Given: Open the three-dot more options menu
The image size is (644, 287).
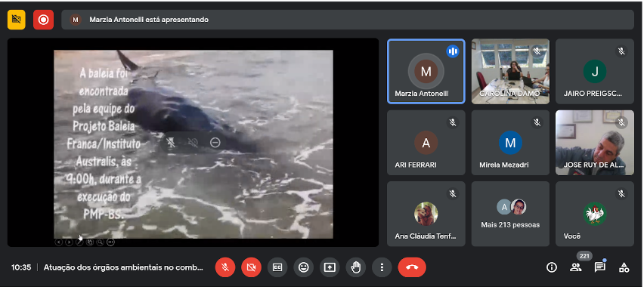Looking at the screenshot, I should 382,267.
